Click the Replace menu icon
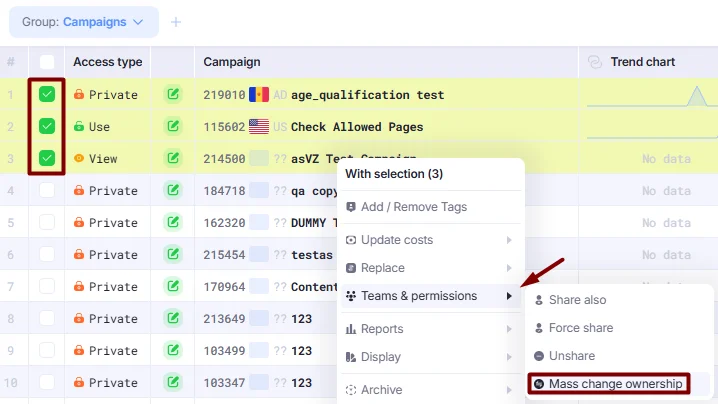Viewport: 718px width, 404px height. pyautogui.click(x=351, y=268)
